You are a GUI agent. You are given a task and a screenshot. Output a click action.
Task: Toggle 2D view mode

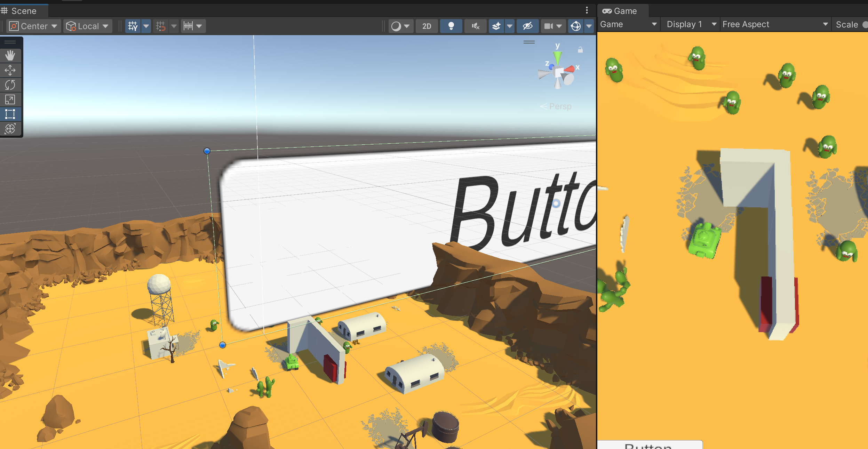pyautogui.click(x=427, y=26)
